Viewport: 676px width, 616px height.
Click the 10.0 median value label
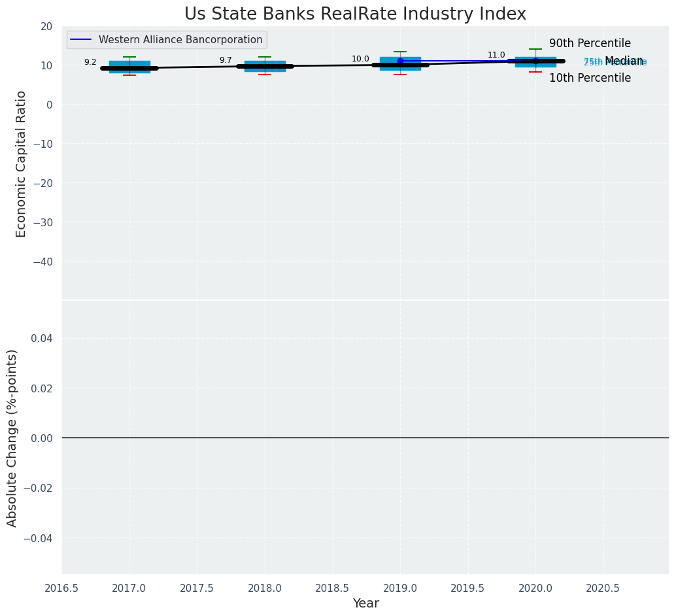click(360, 59)
